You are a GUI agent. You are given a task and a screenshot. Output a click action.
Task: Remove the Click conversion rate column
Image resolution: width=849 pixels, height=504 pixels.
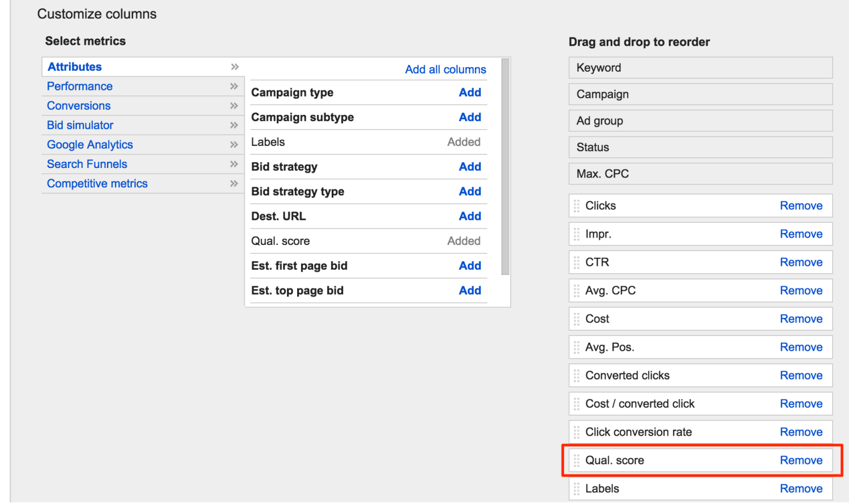pos(801,432)
